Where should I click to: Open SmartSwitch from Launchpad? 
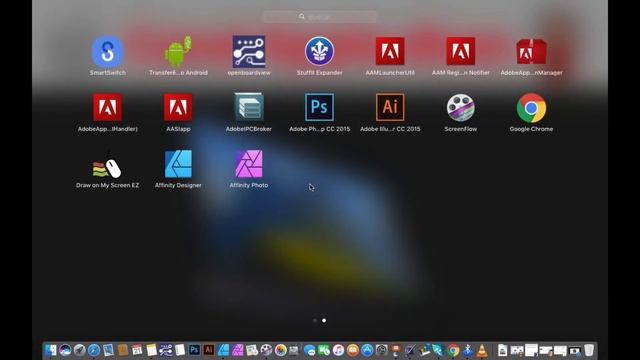107,52
